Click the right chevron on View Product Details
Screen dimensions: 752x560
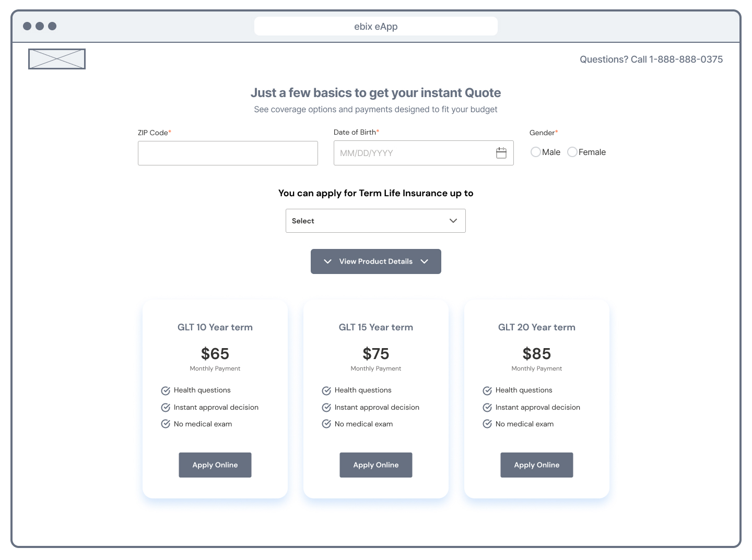point(425,261)
